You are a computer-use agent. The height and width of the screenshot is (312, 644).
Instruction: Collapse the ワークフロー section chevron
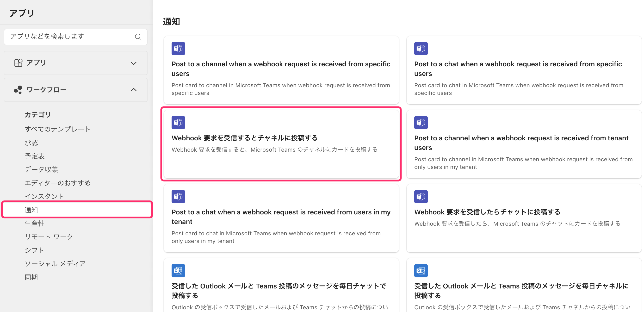point(134,90)
